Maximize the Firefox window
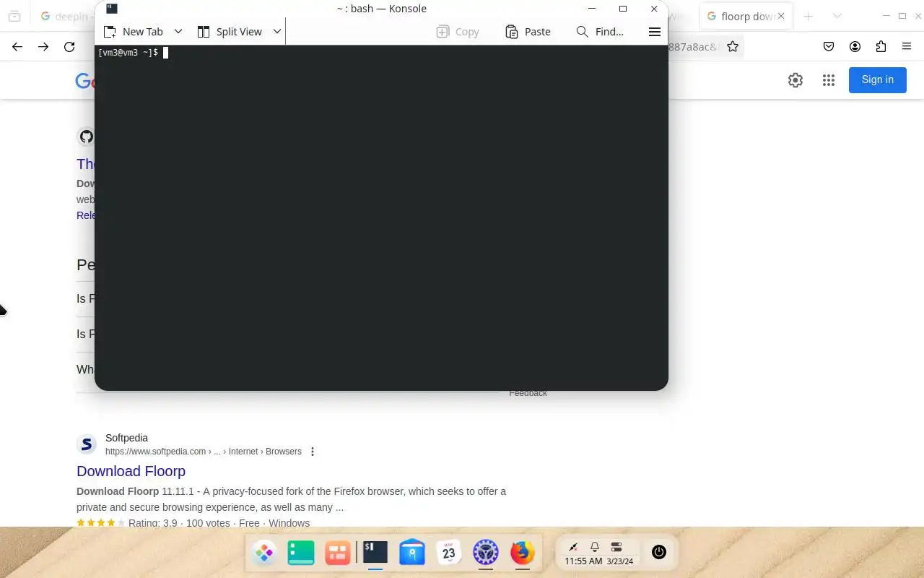This screenshot has width=924, height=578. [902, 16]
